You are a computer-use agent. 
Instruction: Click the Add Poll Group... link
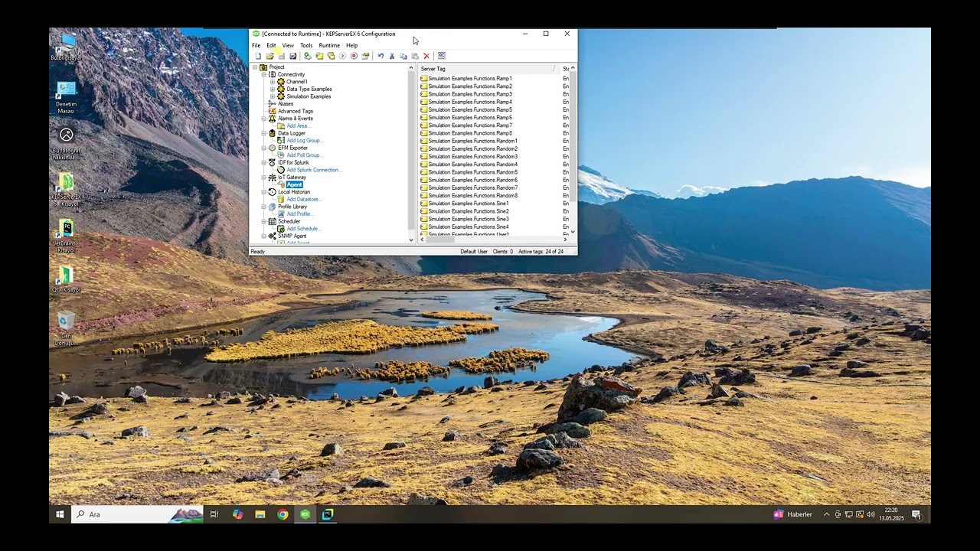(304, 155)
